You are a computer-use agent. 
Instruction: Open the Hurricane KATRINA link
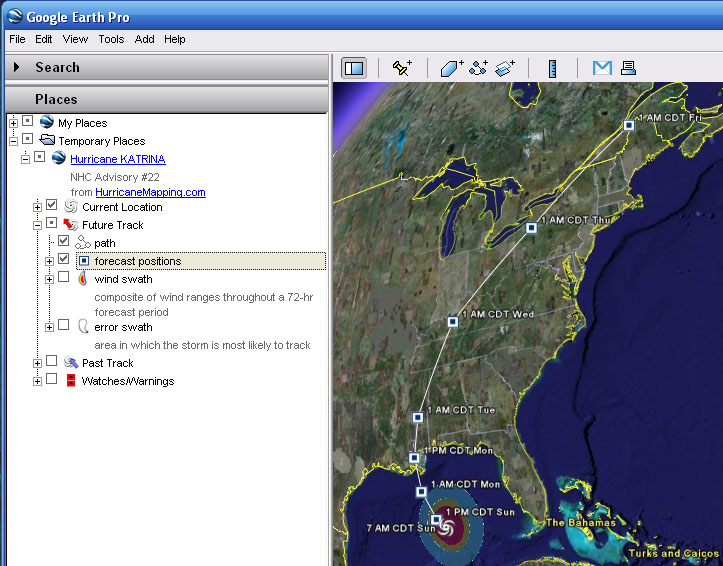point(118,159)
